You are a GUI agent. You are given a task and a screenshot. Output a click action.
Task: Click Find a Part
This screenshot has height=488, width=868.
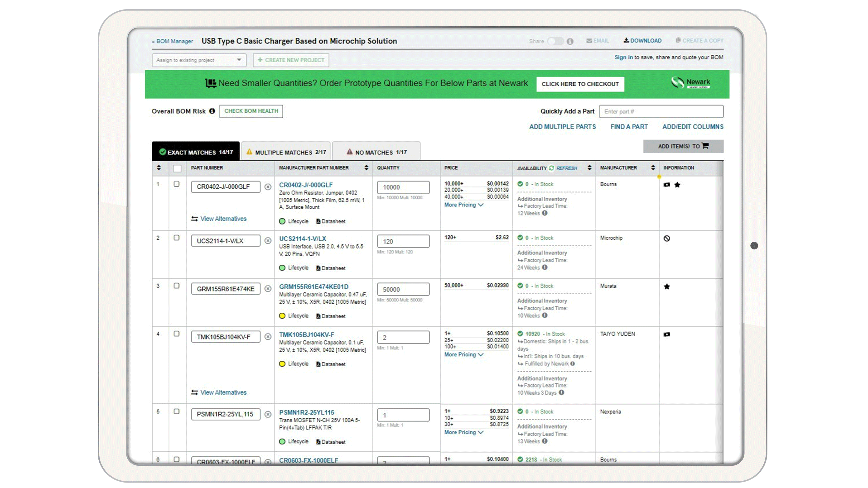point(629,127)
